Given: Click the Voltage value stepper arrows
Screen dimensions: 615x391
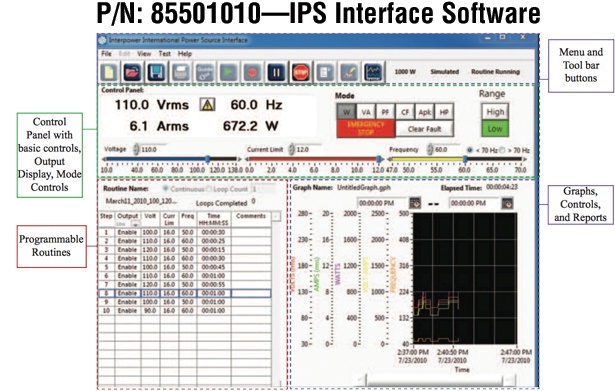Looking at the screenshot, I should click(x=136, y=149).
